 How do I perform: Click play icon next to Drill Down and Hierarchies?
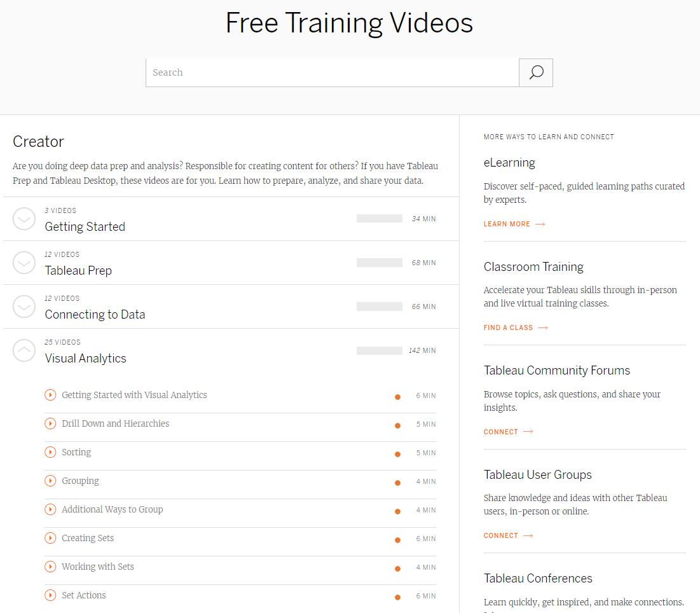click(x=50, y=424)
